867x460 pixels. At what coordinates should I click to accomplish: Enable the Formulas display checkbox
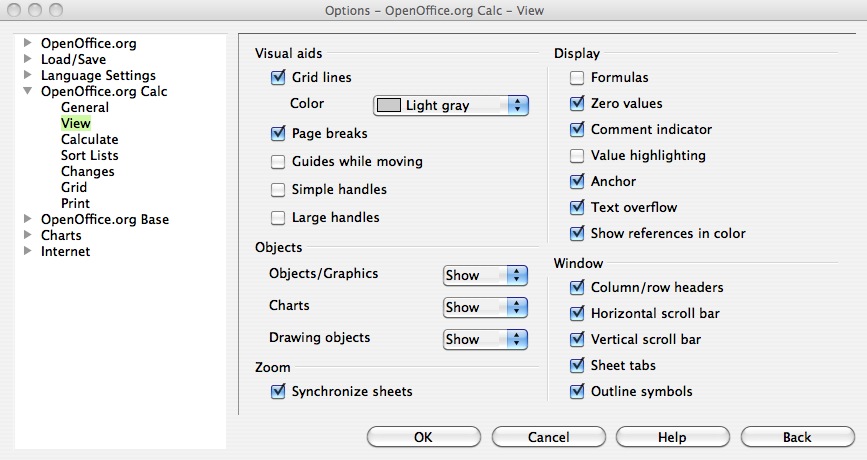[577, 77]
